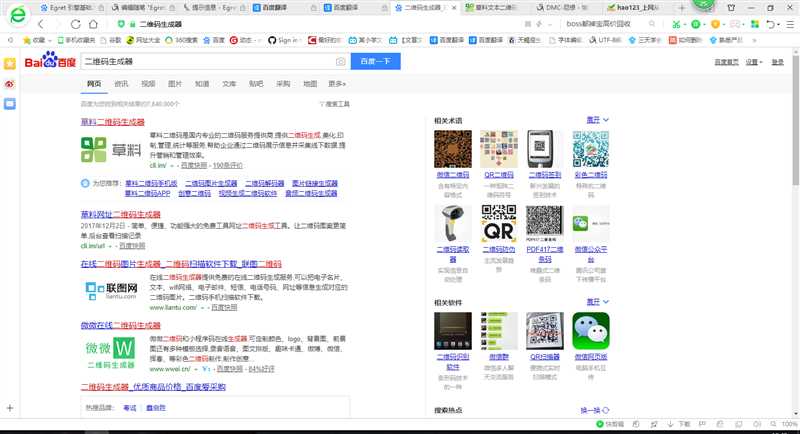Switch to the Egret browser tab
Screen dimensions: 800x434
tap(71, 8)
